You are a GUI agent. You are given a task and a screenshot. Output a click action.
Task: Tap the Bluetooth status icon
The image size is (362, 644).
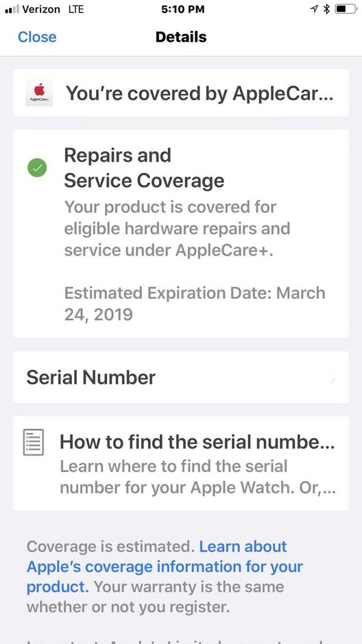point(326,9)
